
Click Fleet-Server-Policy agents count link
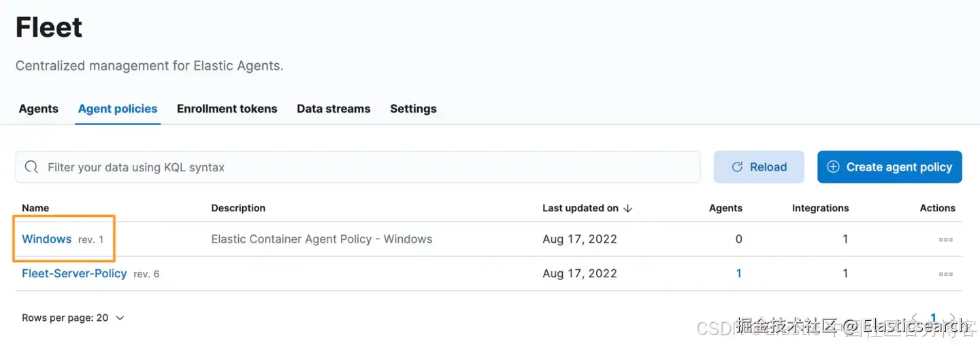point(739,274)
